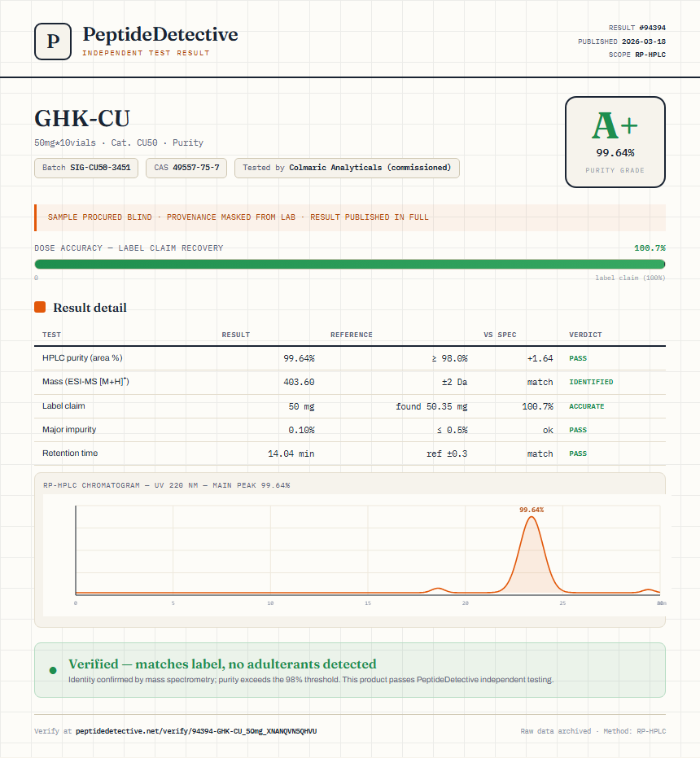Click the PUBLISHED 2026-03-18 date
Screen dimensions: 700x758
(x=622, y=42)
